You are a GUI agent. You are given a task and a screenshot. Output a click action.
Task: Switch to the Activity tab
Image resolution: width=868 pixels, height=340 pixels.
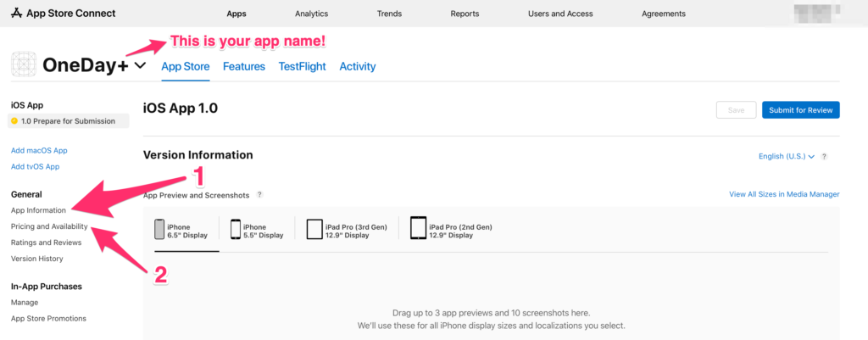pyautogui.click(x=358, y=66)
